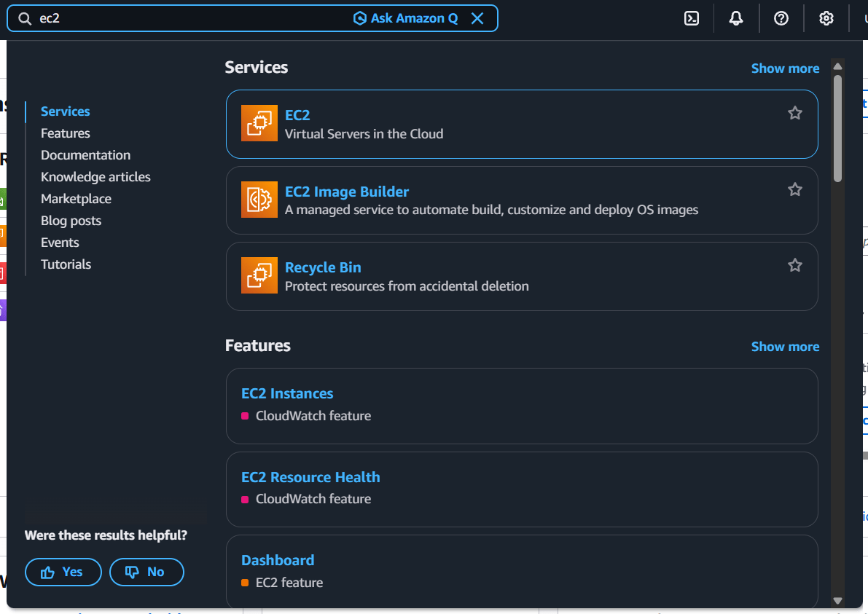The height and width of the screenshot is (614, 868).
Task: Open the help question mark icon
Action: click(781, 18)
